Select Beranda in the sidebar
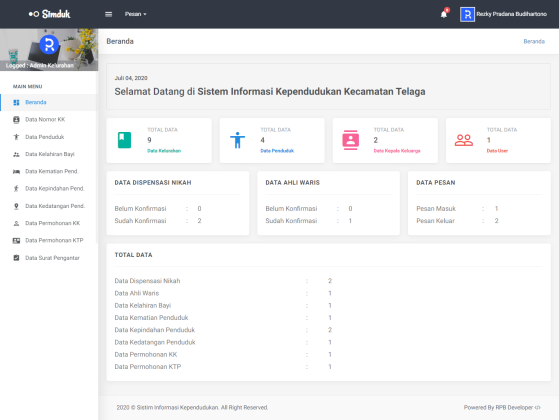This screenshot has height=420, width=559. click(49, 102)
